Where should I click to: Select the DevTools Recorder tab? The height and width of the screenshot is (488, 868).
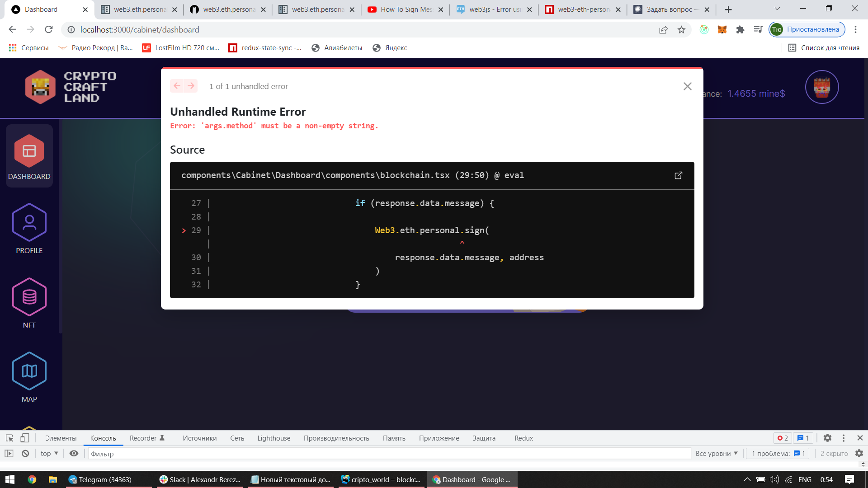point(147,438)
